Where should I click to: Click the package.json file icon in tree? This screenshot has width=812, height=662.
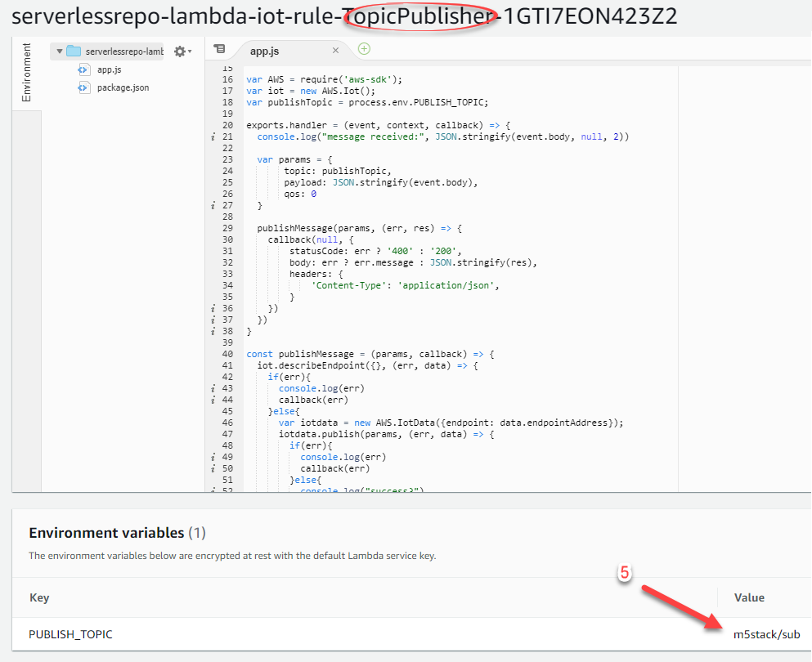tap(83, 87)
